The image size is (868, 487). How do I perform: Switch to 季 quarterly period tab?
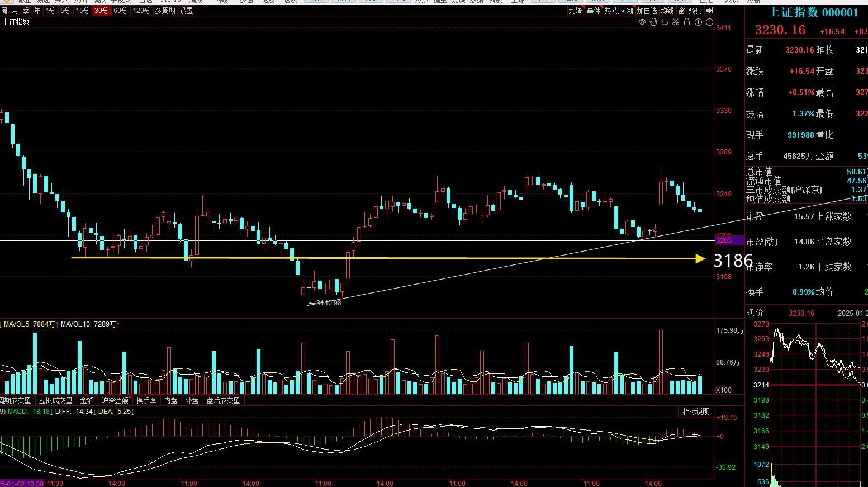tap(26, 11)
